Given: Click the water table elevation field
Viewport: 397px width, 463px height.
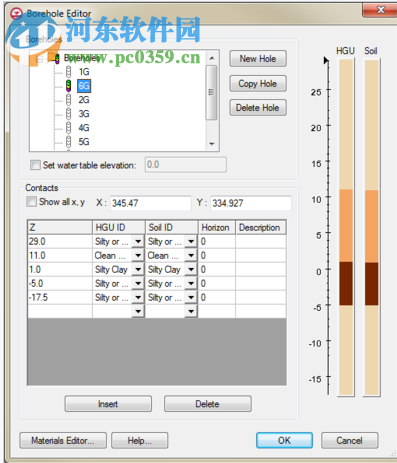Looking at the screenshot, I should [186, 165].
